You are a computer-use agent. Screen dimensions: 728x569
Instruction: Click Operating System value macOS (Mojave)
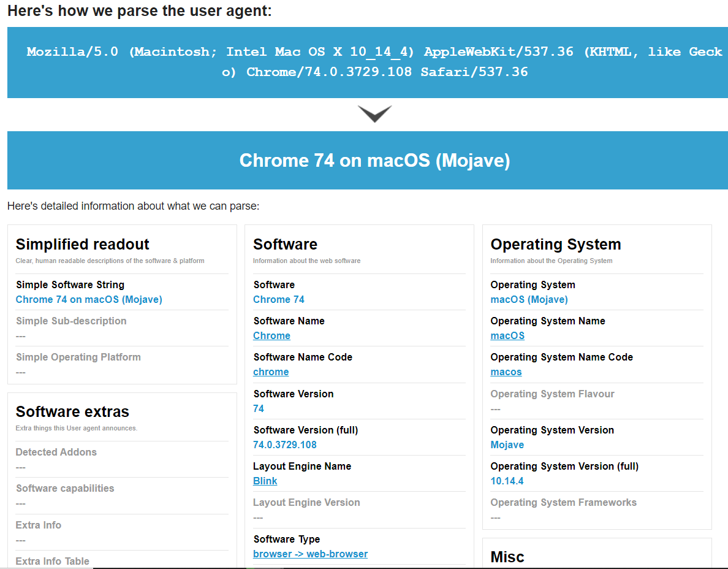tap(529, 299)
